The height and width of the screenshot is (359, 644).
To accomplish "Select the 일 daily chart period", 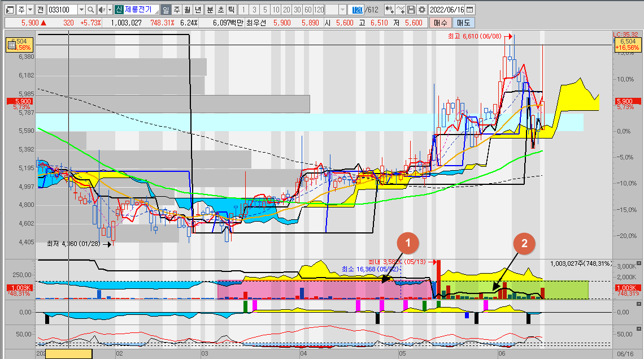I will tap(166, 10).
